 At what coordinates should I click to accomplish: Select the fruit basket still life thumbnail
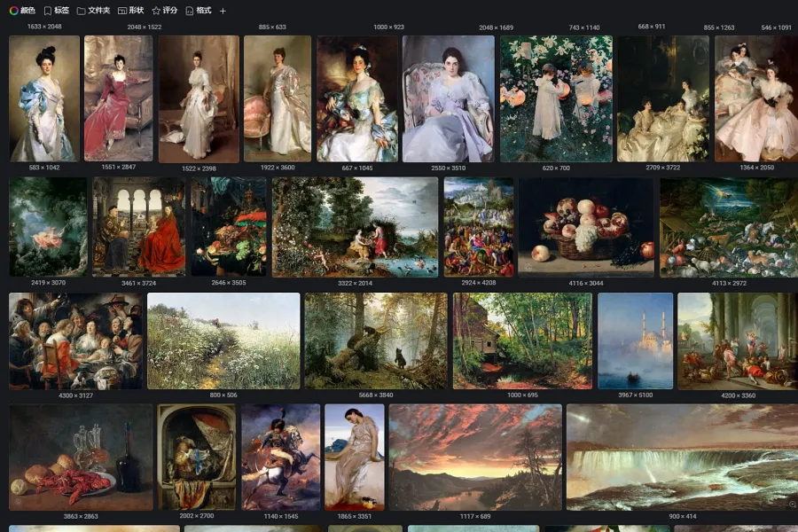pos(586,227)
